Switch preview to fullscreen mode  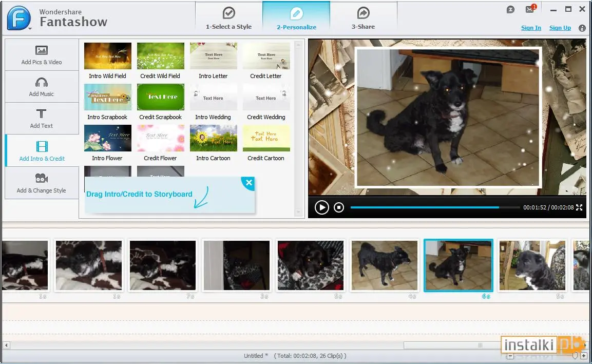coord(579,207)
